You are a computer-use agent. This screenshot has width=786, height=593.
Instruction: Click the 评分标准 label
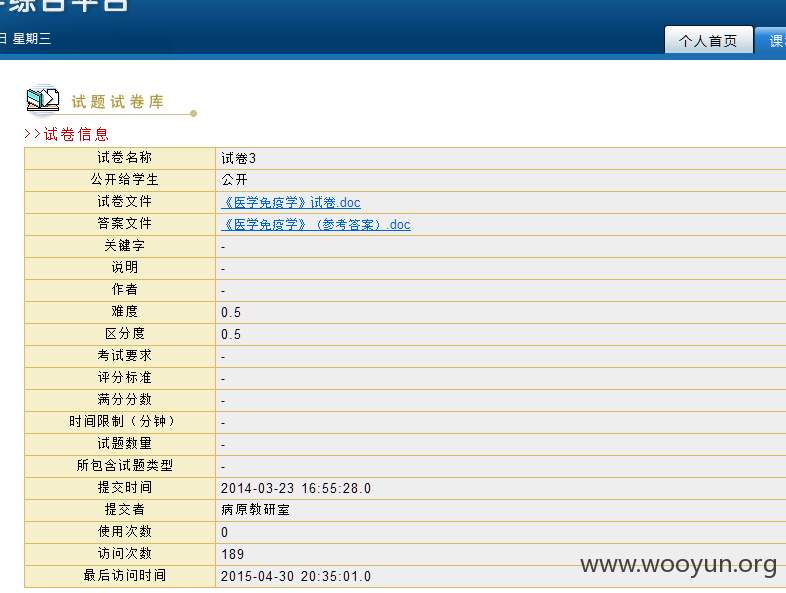tap(124, 377)
